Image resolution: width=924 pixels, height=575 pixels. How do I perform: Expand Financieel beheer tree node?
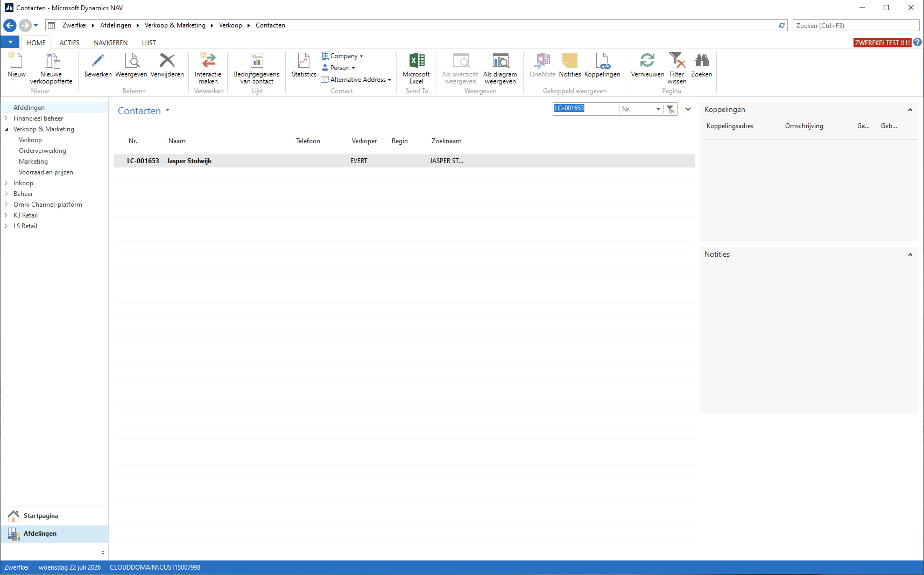6,118
